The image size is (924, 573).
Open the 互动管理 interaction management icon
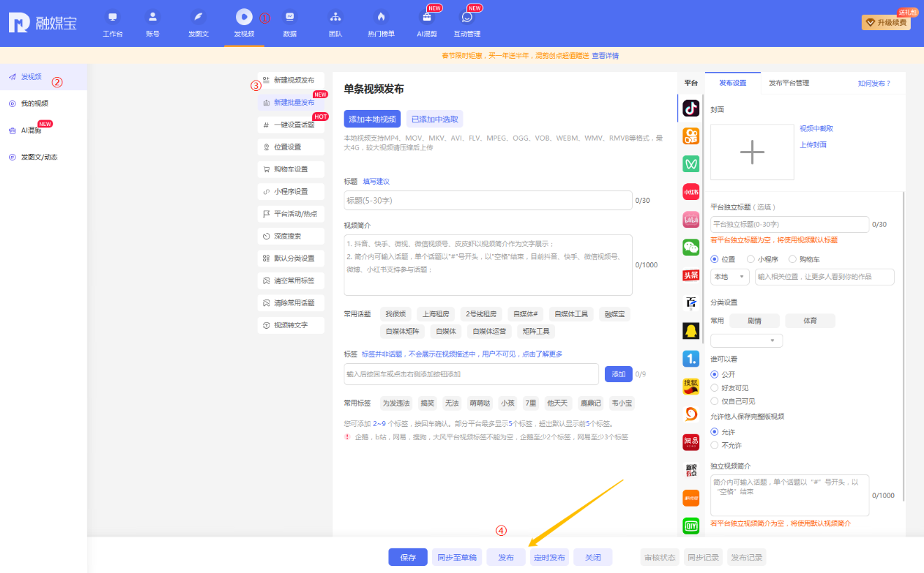467,16
